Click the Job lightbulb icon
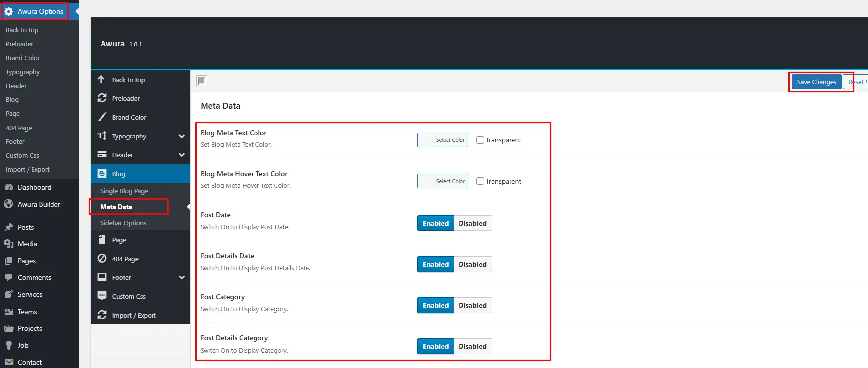 coord(8,345)
